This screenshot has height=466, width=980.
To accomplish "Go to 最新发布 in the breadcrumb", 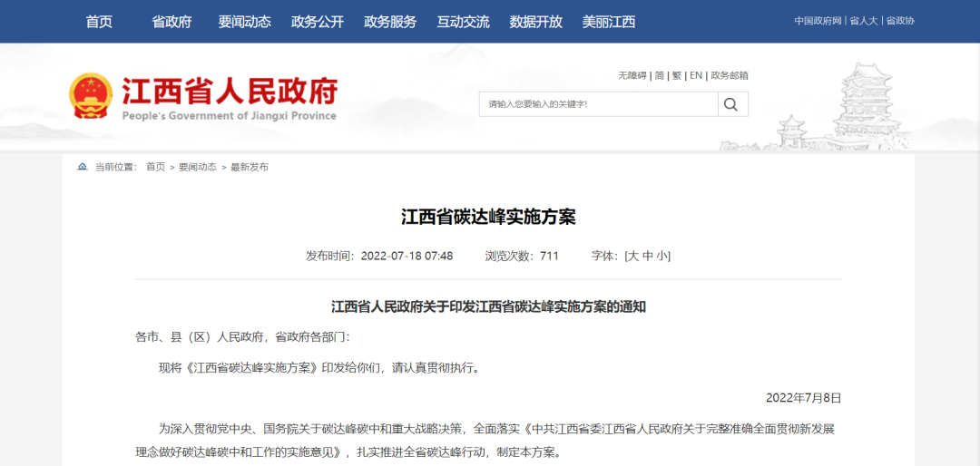I will tap(250, 167).
